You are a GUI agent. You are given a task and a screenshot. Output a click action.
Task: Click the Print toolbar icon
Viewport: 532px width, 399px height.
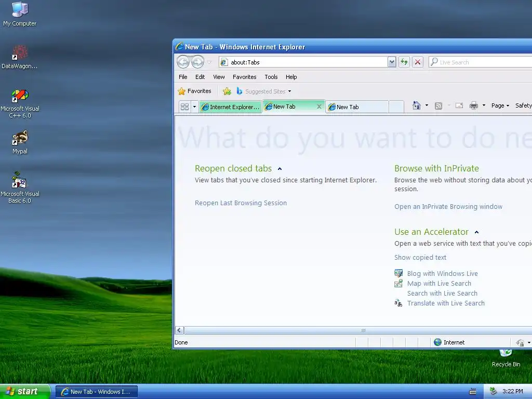click(x=474, y=105)
